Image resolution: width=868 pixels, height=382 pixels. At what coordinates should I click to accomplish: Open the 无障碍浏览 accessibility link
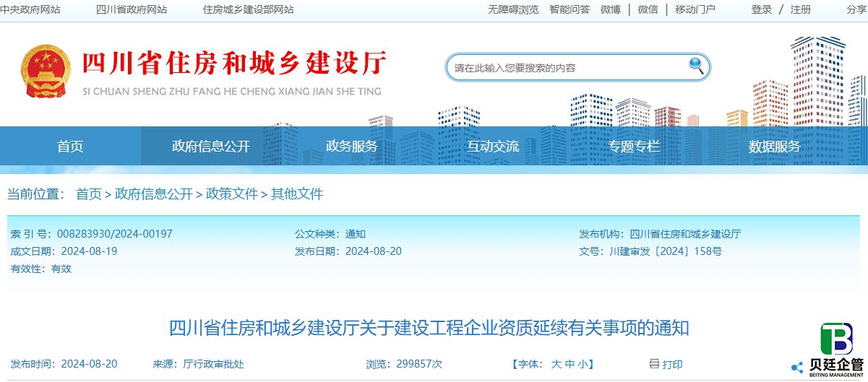tap(513, 9)
